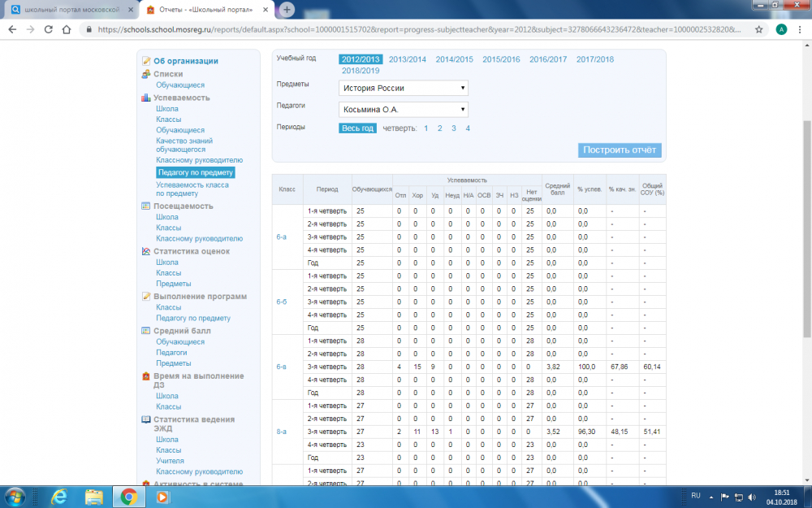Select academic year 2013/2014
Viewport: 812px width, 508px height.
coord(408,59)
